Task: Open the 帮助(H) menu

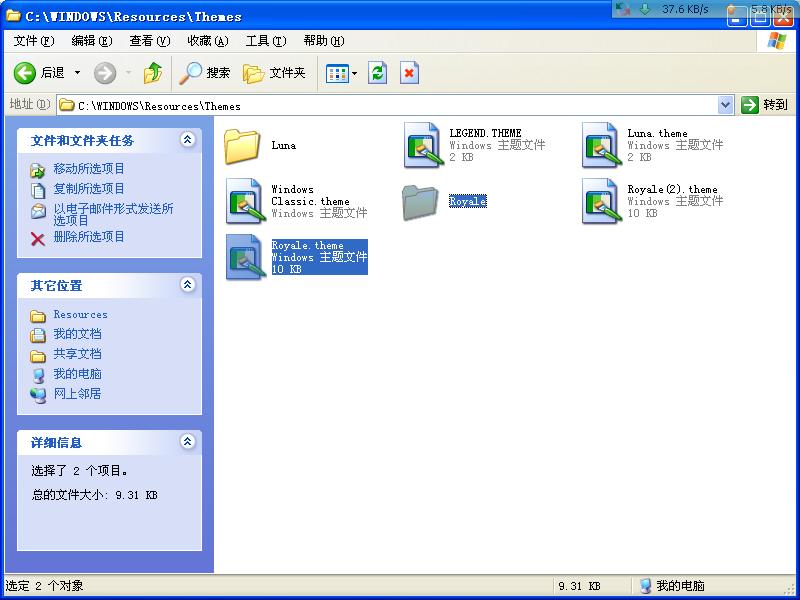Action: click(x=324, y=41)
